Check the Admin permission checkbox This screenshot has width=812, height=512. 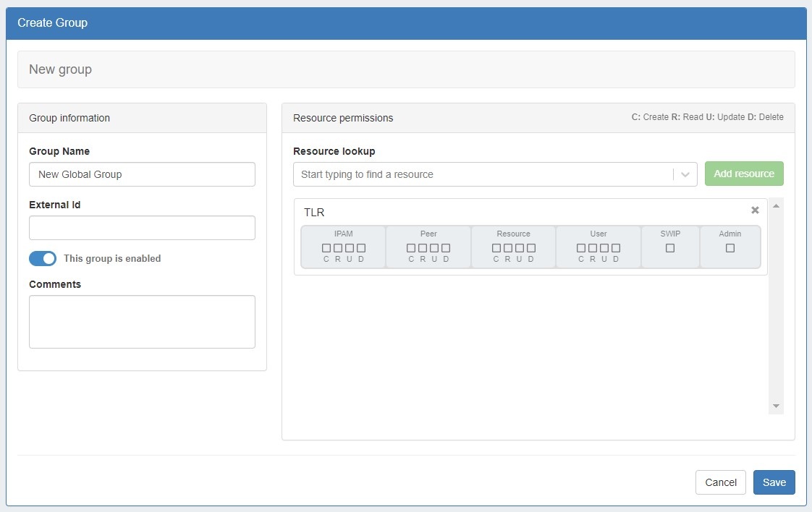[730, 248]
